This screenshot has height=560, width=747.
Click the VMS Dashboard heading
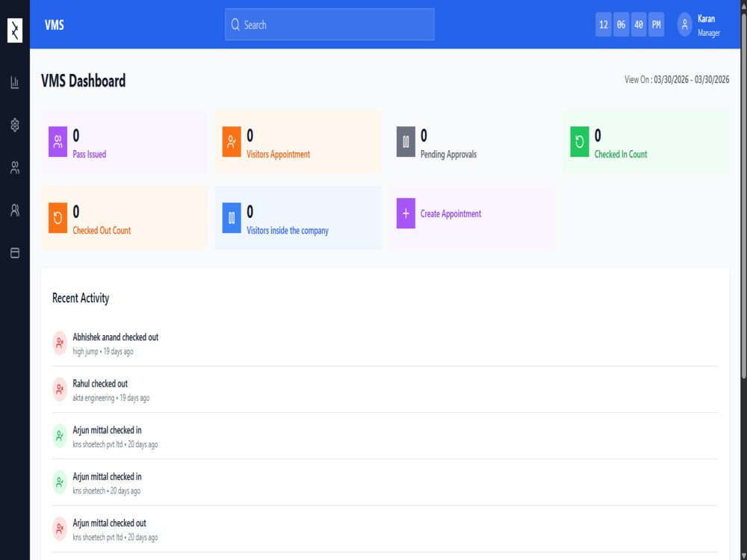(84, 81)
